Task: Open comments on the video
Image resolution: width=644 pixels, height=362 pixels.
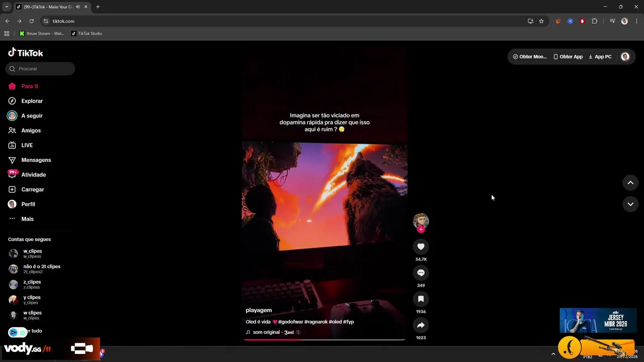Action: point(421,273)
